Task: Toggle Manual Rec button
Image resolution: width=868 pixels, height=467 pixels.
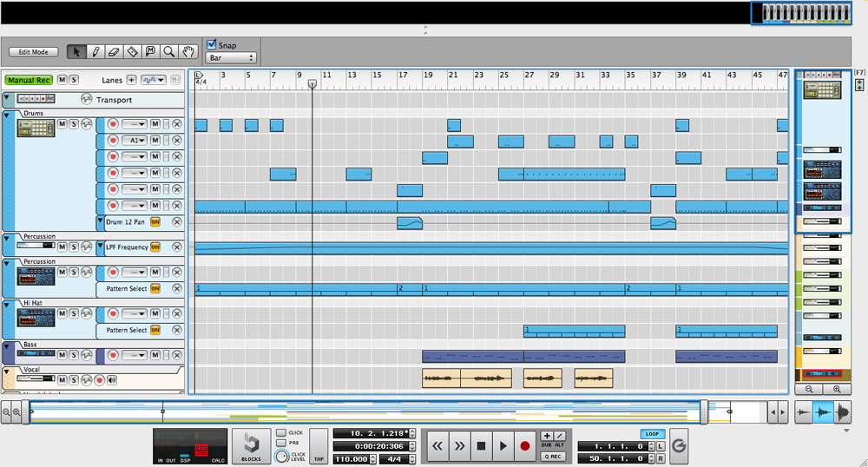Action: tap(29, 80)
